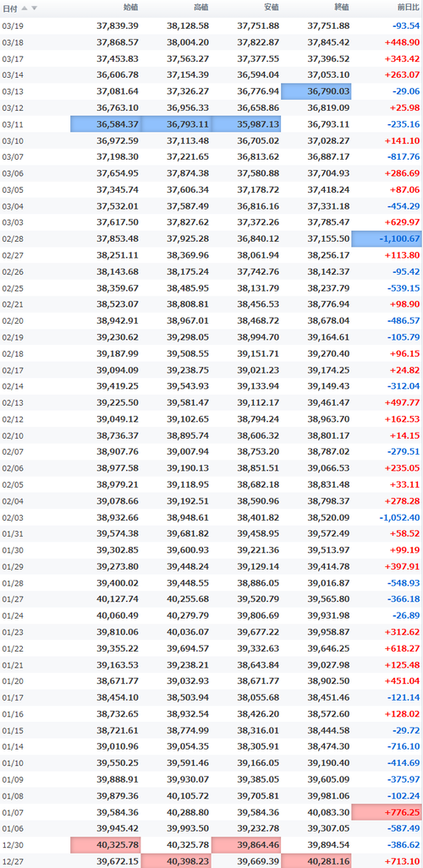This screenshot has height=868, width=423.
Task: Select the 03/18 change value +448.90
Action: (402, 42)
